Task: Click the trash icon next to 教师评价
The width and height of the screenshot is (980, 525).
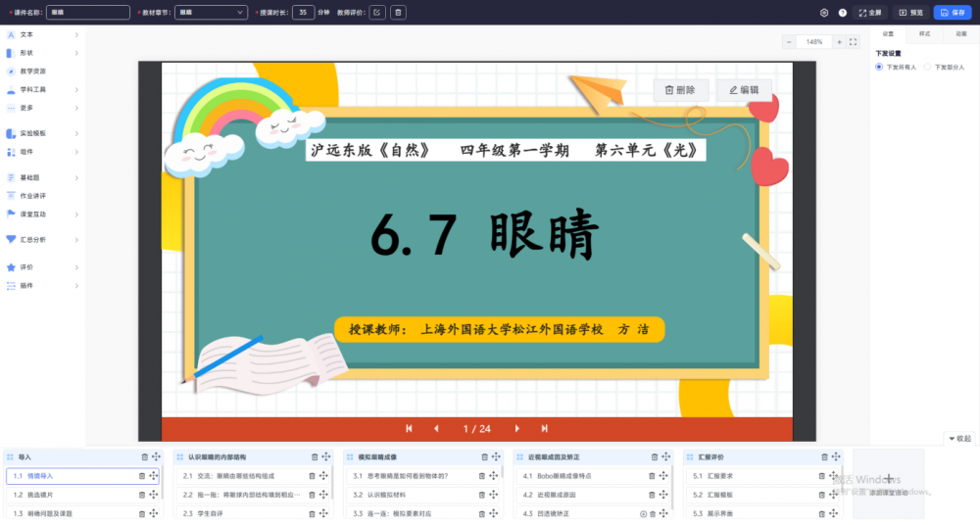Action: [x=397, y=13]
